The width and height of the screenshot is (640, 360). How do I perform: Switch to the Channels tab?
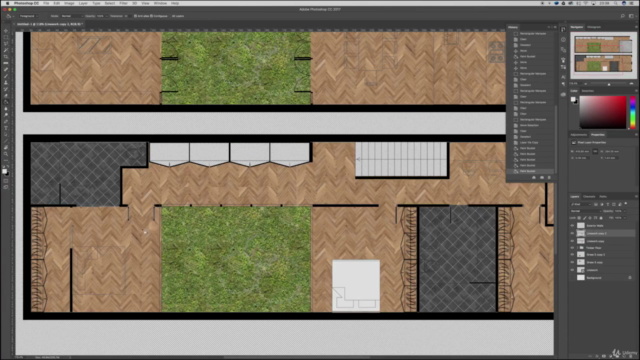[589, 196]
